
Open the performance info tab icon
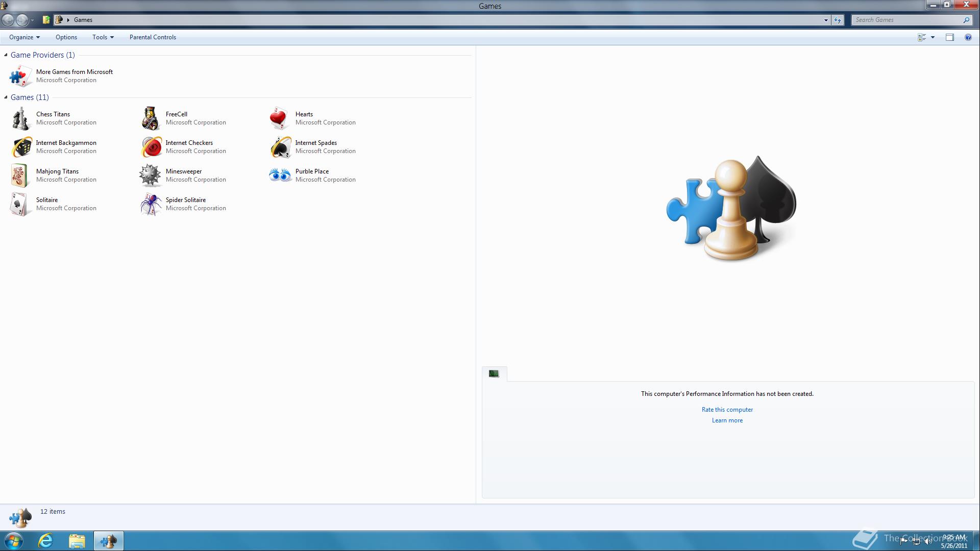click(x=494, y=373)
